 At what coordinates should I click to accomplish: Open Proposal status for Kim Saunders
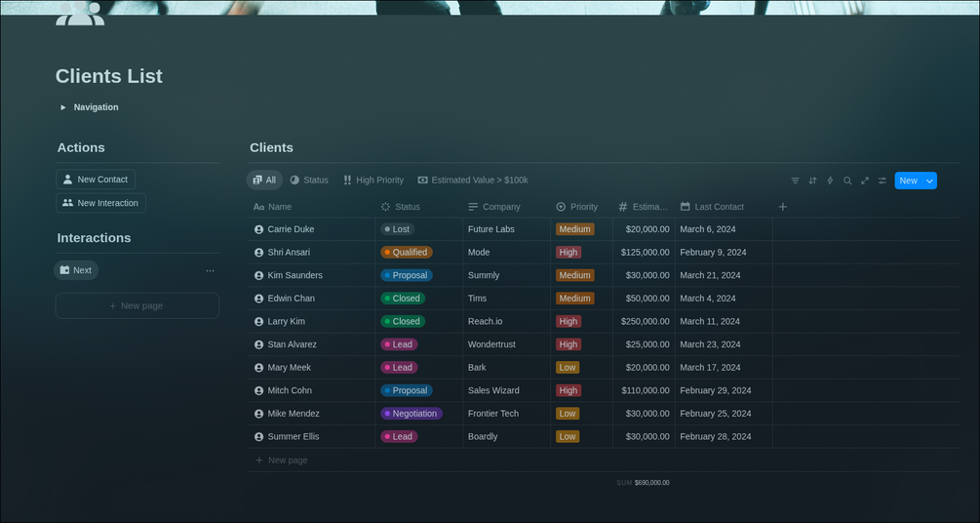[x=407, y=276]
